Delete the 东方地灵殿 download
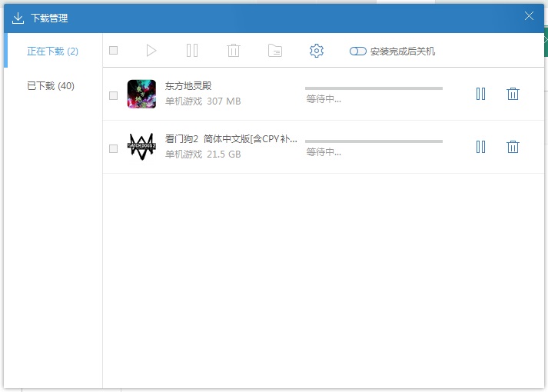This screenshot has width=548, height=392. [x=513, y=94]
